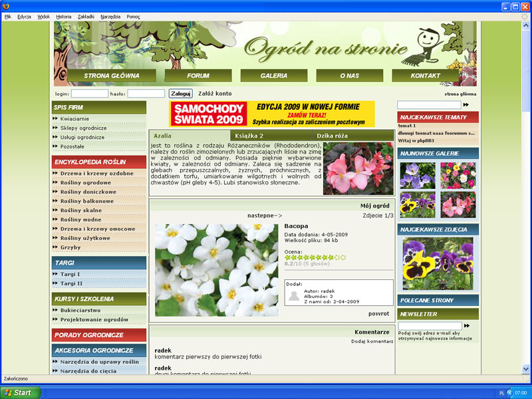Click the search input field in right column

429,105
